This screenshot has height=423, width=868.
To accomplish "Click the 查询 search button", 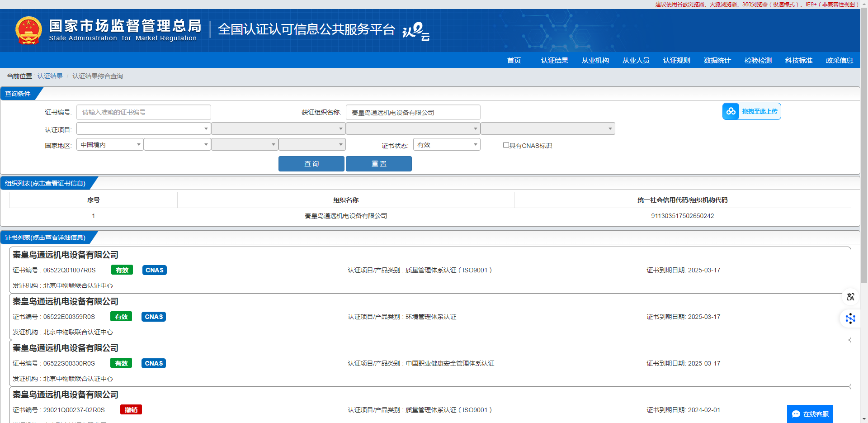I will [x=311, y=164].
